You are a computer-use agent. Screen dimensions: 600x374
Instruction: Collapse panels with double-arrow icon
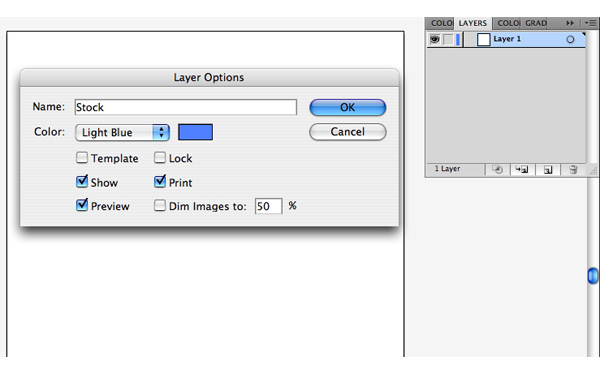point(570,23)
